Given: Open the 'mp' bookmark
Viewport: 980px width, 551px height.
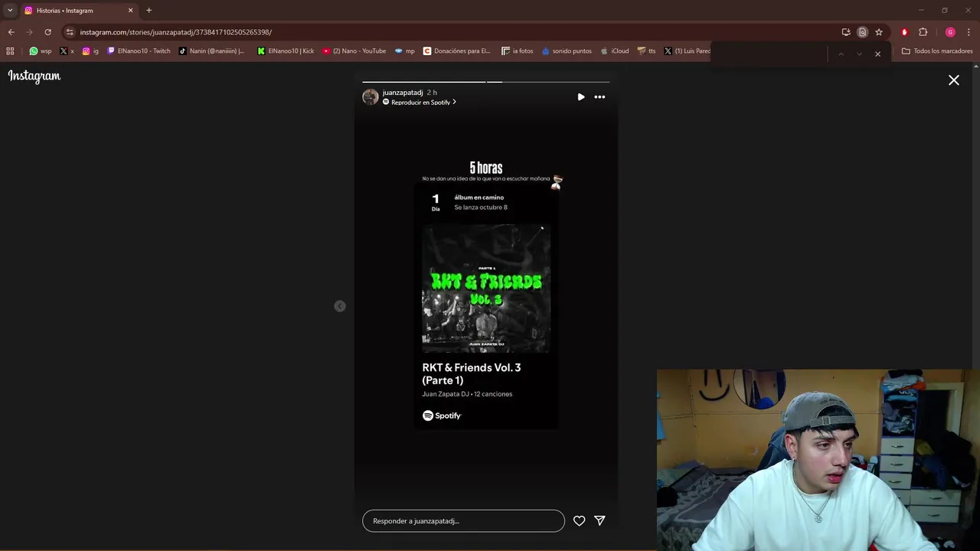Looking at the screenshot, I should [405, 51].
